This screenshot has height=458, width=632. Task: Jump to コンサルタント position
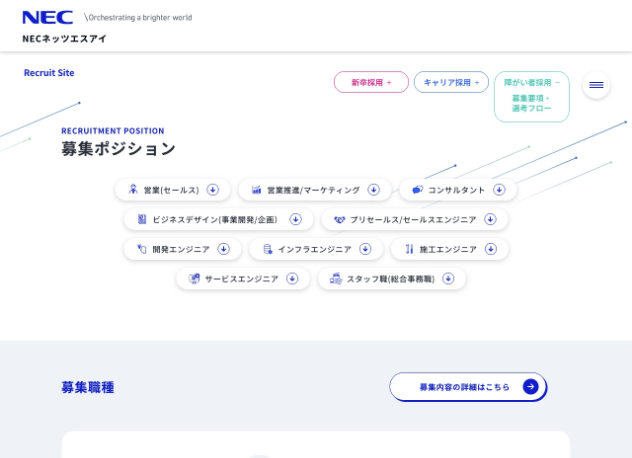[458, 189]
